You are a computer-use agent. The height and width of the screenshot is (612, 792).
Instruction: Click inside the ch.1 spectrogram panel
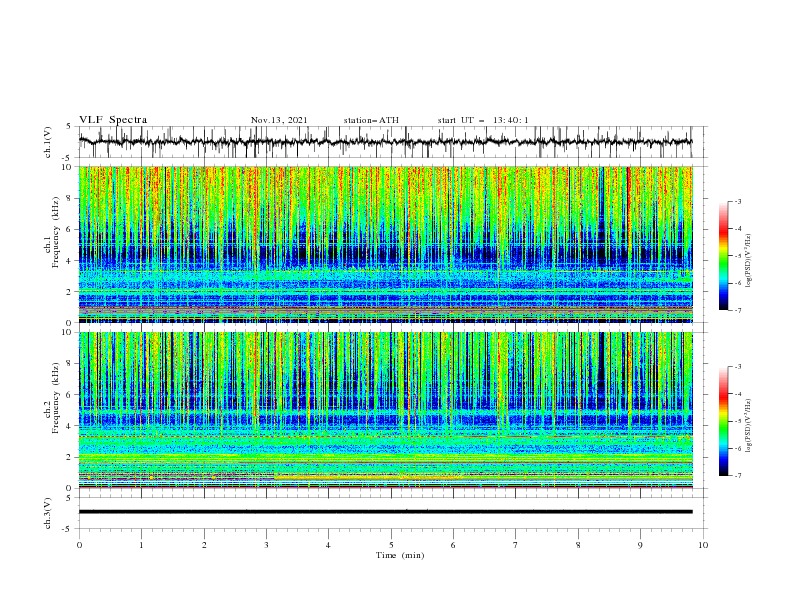385,244
